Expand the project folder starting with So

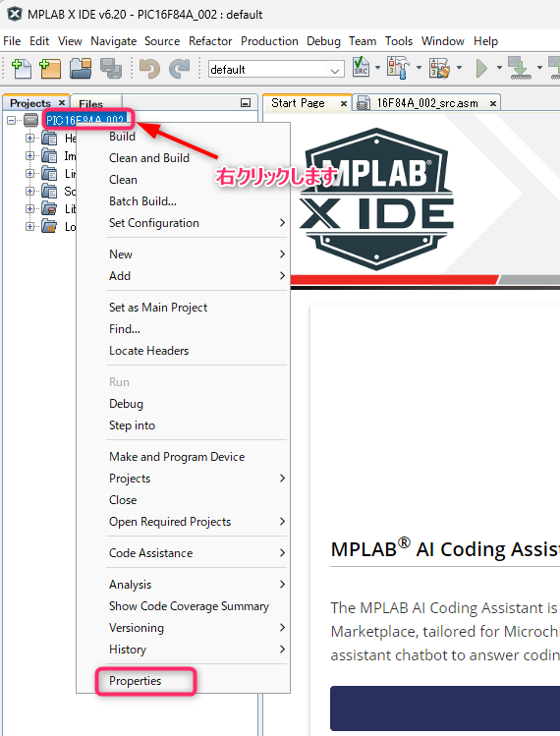(29, 191)
